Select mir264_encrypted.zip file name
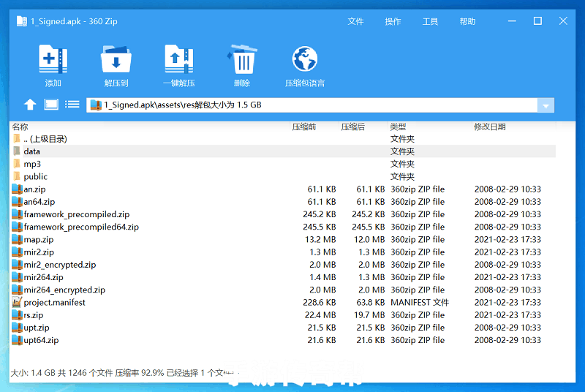Screen dimensions: 585x392 click(64, 290)
